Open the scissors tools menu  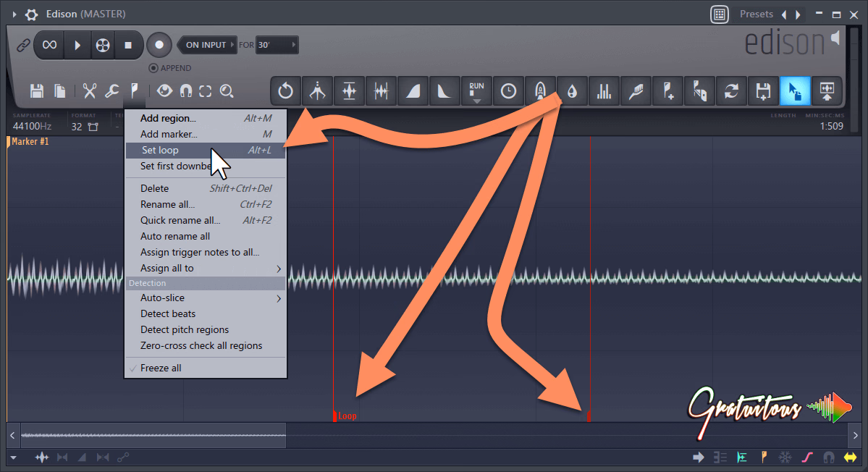point(90,90)
